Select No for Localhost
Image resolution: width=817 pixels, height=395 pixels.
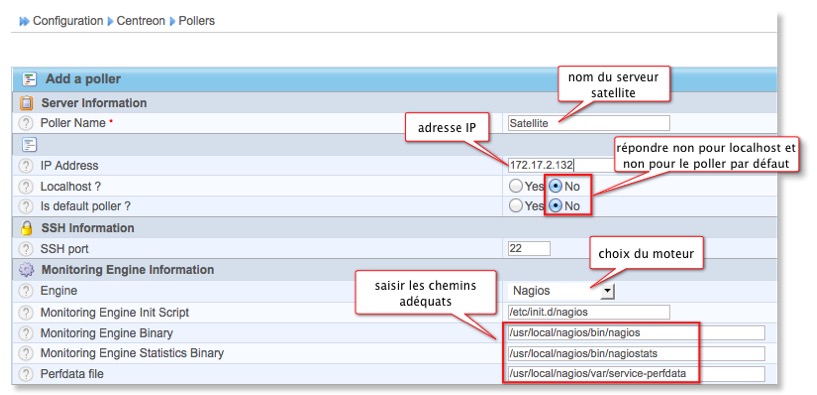click(555, 186)
